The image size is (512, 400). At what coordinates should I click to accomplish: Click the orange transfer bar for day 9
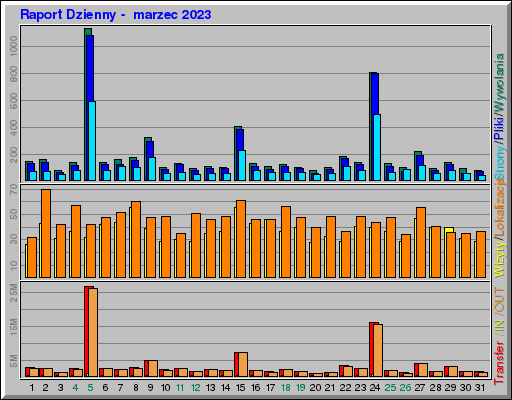point(153,369)
